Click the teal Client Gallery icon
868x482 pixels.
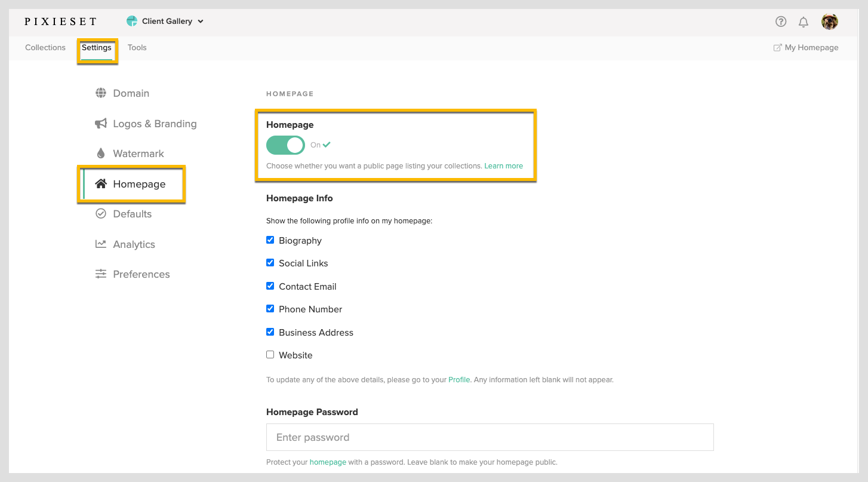click(132, 21)
